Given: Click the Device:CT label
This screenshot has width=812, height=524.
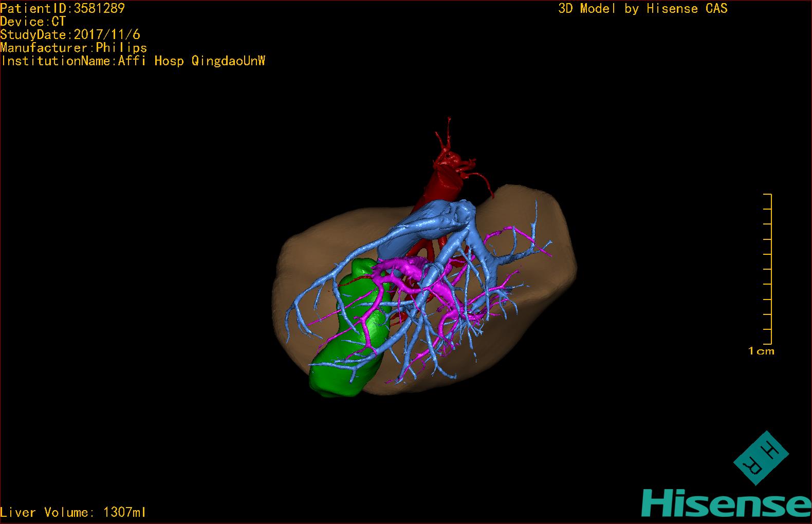Looking at the screenshot, I should coord(33,22).
